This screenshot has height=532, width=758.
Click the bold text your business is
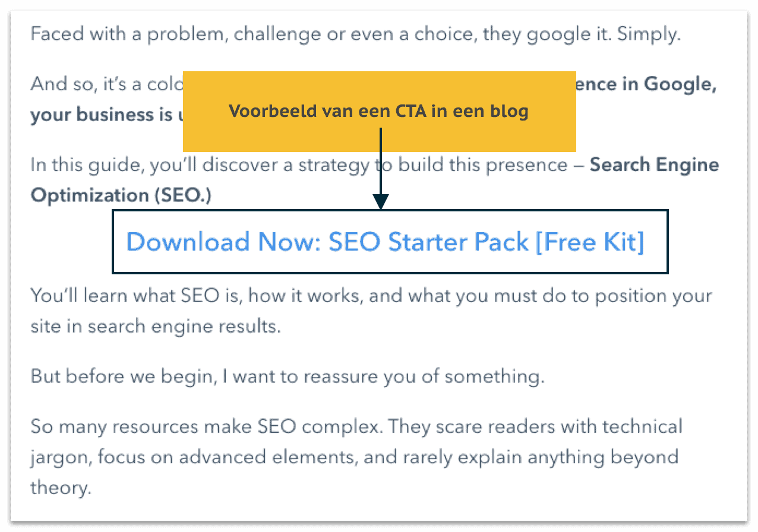(106, 115)
